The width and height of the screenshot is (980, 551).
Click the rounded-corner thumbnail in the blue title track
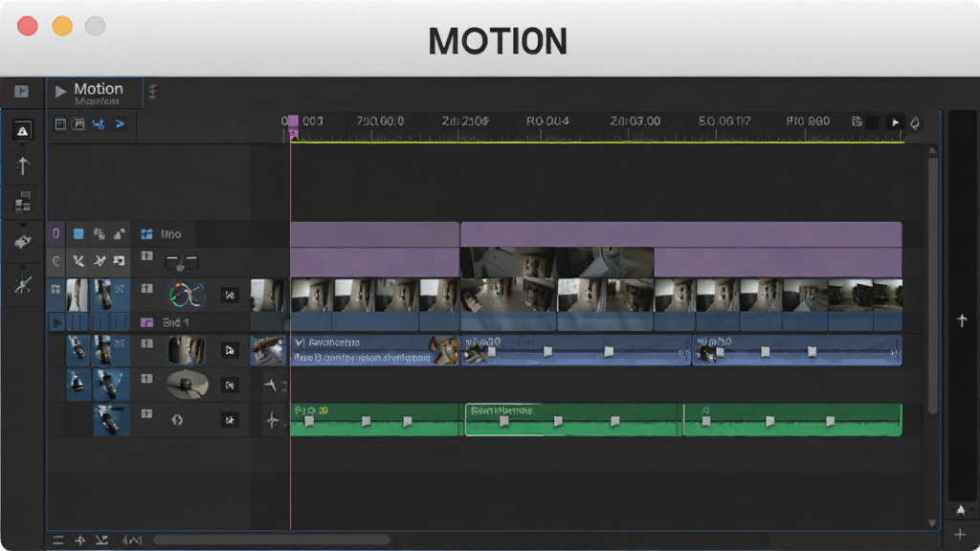[186, 350]
